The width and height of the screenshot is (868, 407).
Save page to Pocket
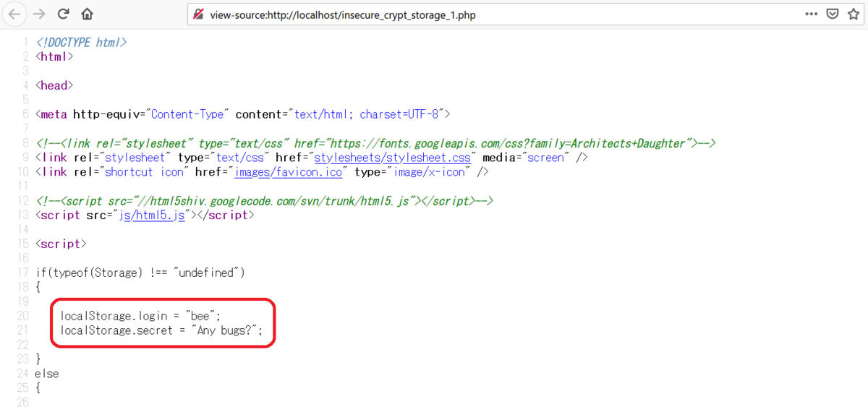833,14
